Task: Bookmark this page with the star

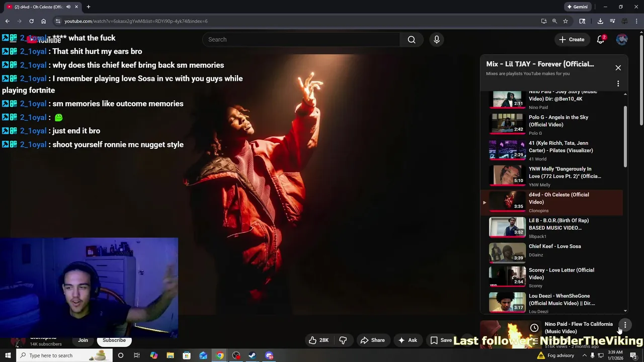Action: 566,21
